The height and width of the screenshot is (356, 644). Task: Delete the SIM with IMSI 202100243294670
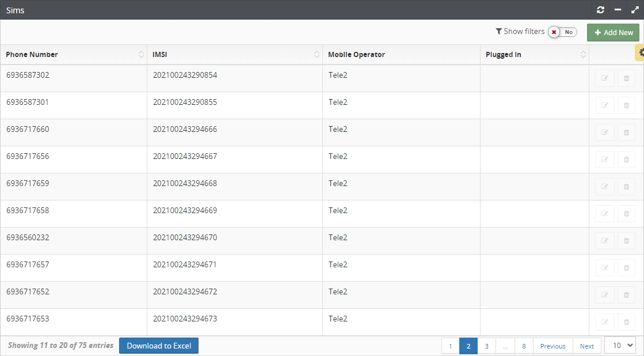(x=626, y=241)
